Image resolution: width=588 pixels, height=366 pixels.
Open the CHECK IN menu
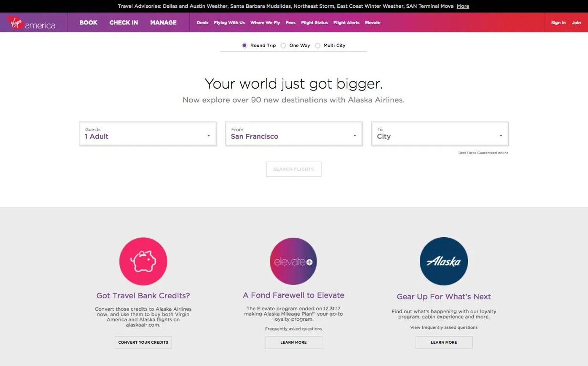point(123,22)
